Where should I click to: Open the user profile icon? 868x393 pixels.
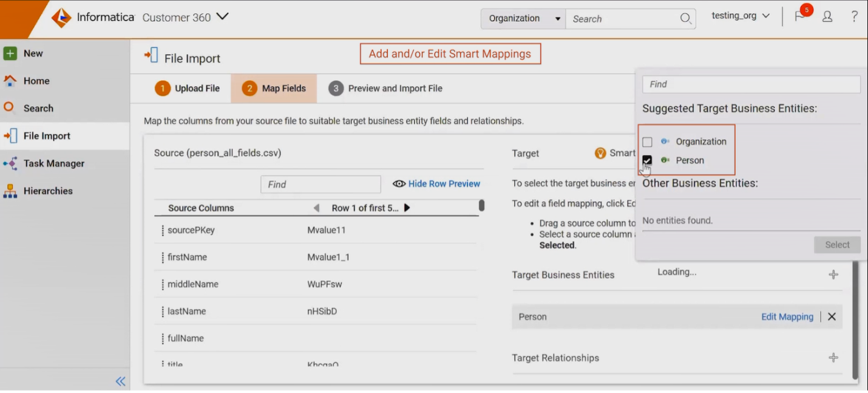tap(827, 17)
